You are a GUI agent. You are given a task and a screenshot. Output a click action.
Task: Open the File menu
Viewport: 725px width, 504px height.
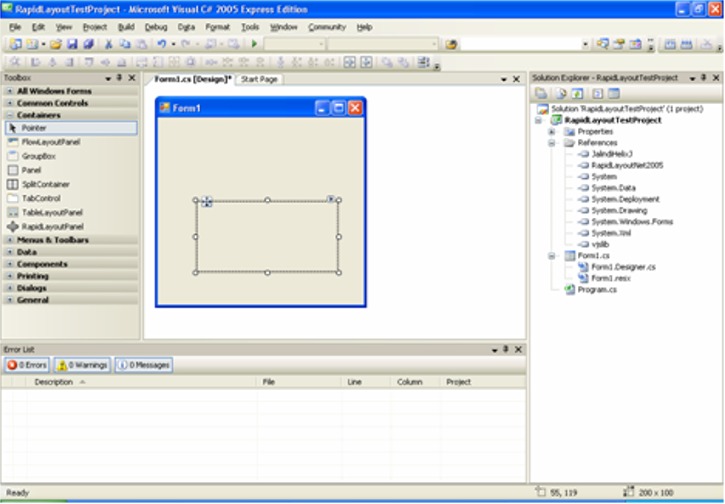pos(15,27)
